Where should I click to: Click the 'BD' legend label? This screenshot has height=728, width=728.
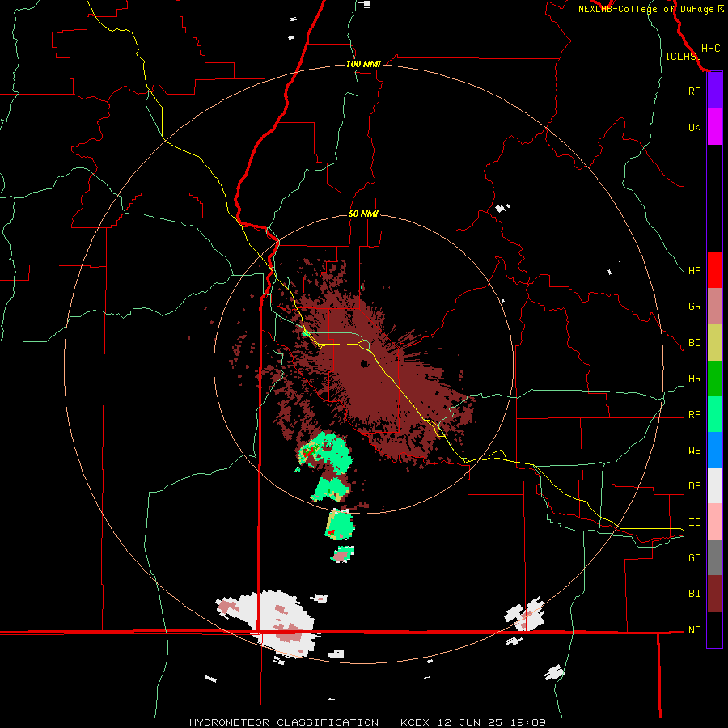point(694,343)
